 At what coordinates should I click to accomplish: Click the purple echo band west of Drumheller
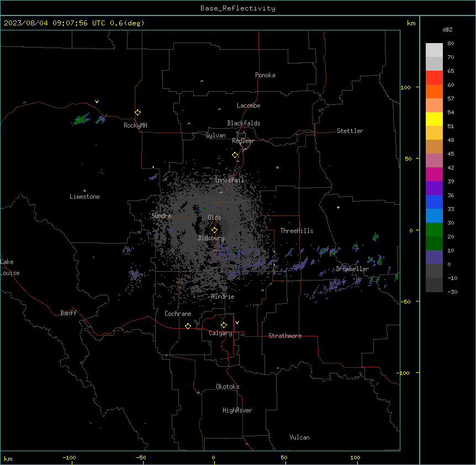tap(301, 264)
